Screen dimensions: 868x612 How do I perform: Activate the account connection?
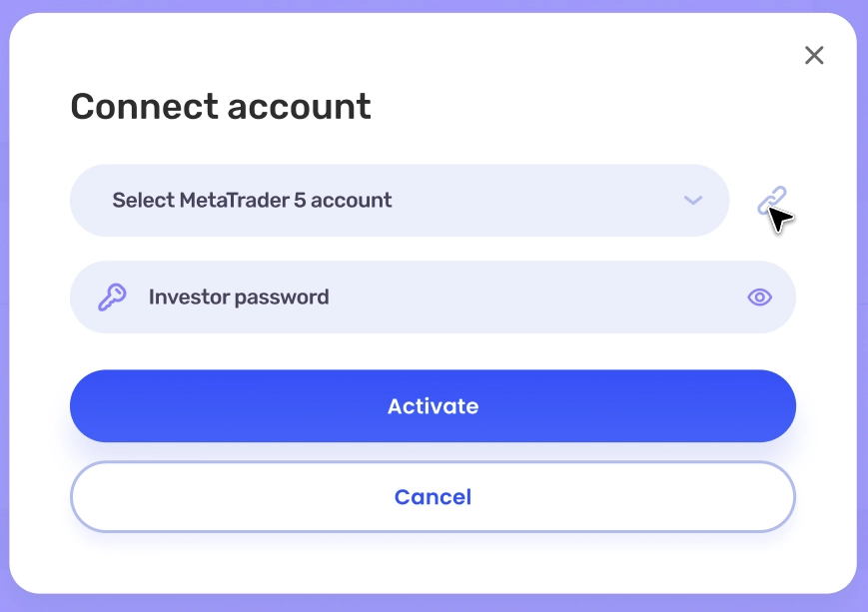point(433,406)
